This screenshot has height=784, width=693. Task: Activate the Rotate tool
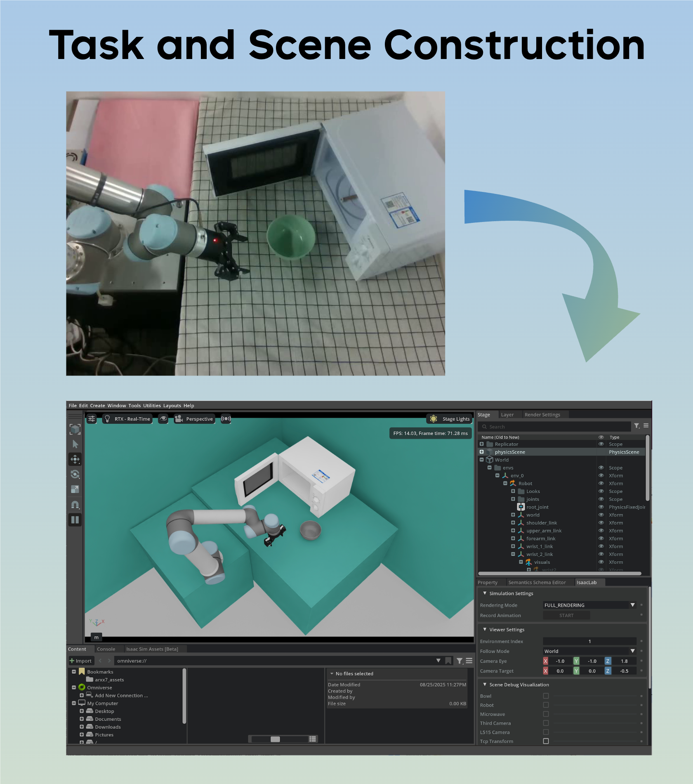pos(75,474)
